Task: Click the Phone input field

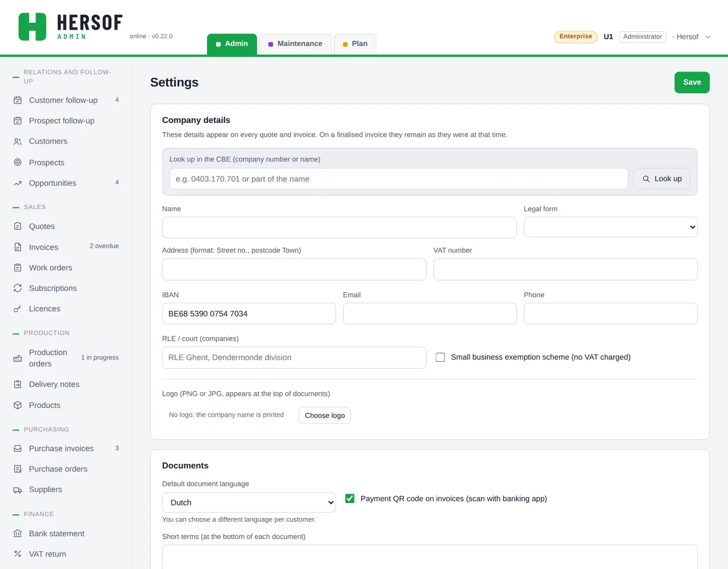Action: point(610,314)
